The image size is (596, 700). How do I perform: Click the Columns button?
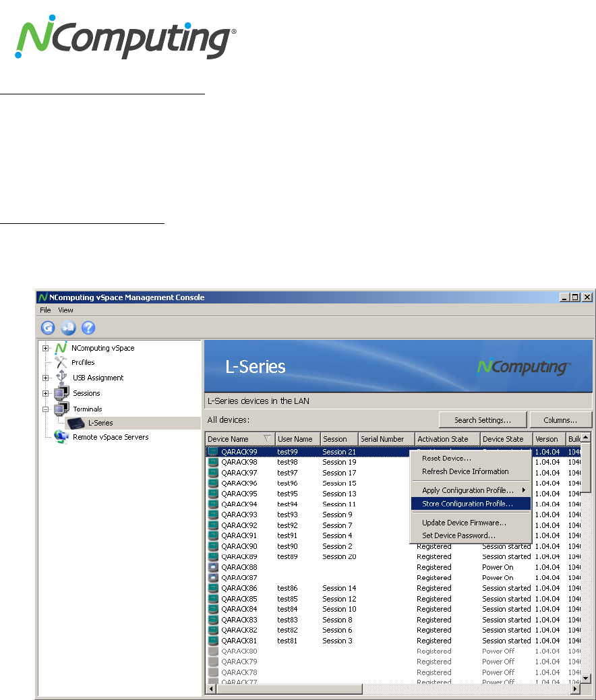(560, 420)
